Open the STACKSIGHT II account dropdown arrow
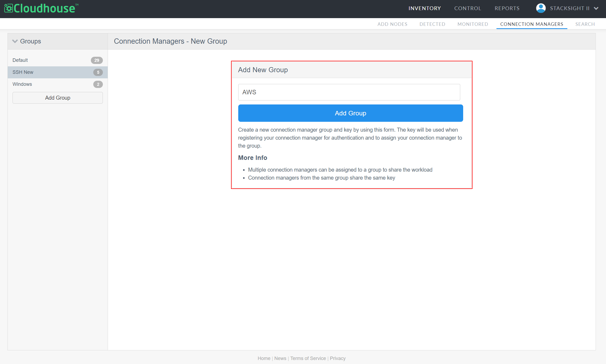The height and width of the screenshot is (364, 606). (x=596, y=9)
